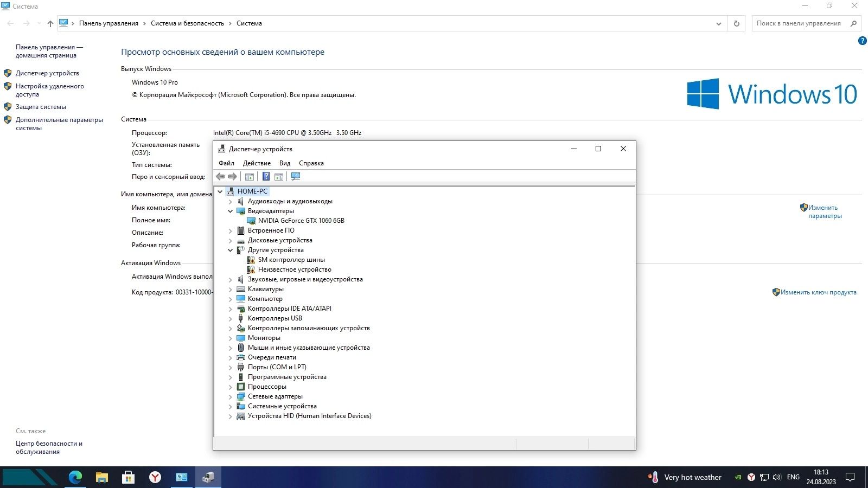Screen dimensions: 868x488
Task: Select Очереди печати row
Action: click(x=272, y=357)
